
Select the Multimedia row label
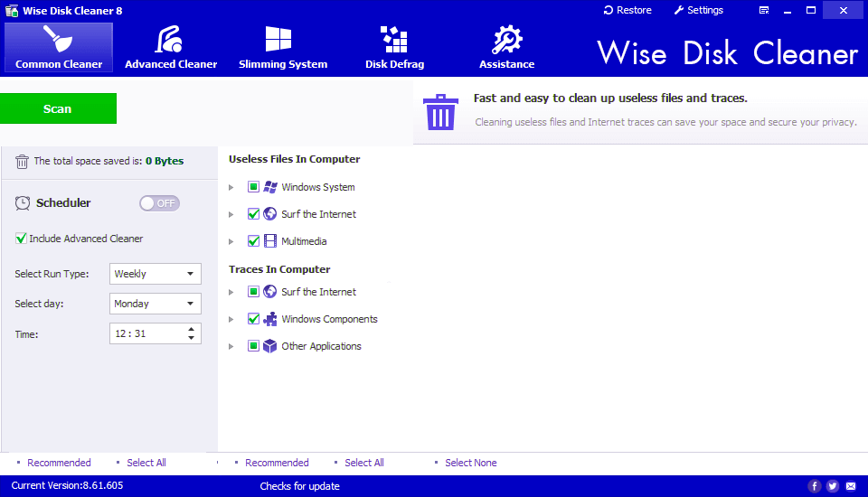[x=304, y=241]
